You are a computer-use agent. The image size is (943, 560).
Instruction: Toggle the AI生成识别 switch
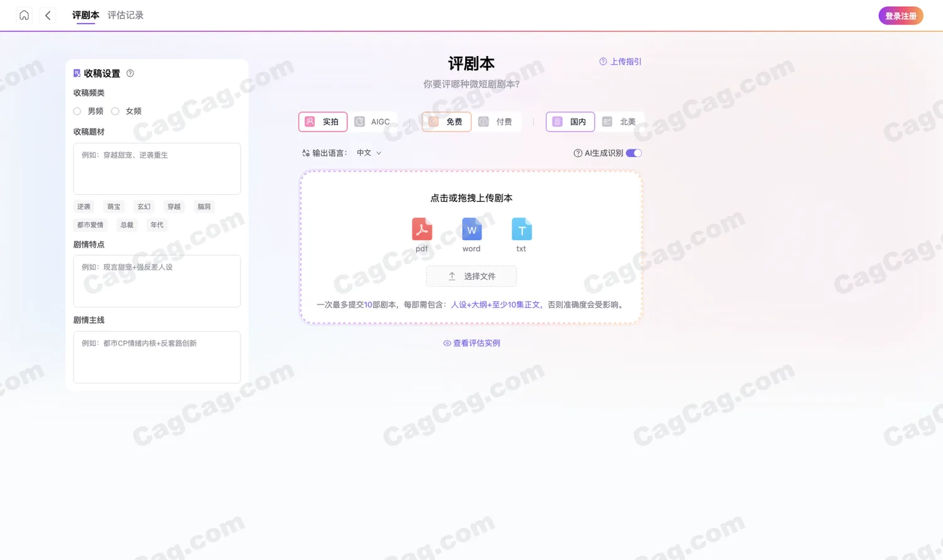coord(634,153)
